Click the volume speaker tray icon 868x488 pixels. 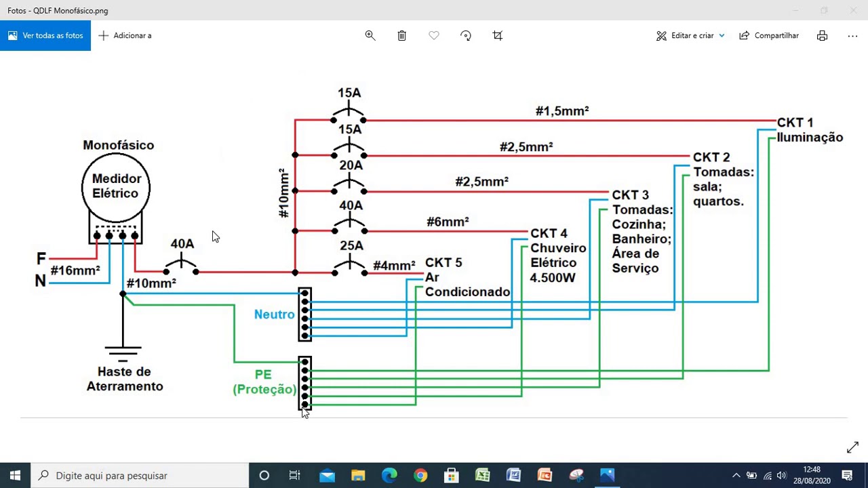[782, 475]
